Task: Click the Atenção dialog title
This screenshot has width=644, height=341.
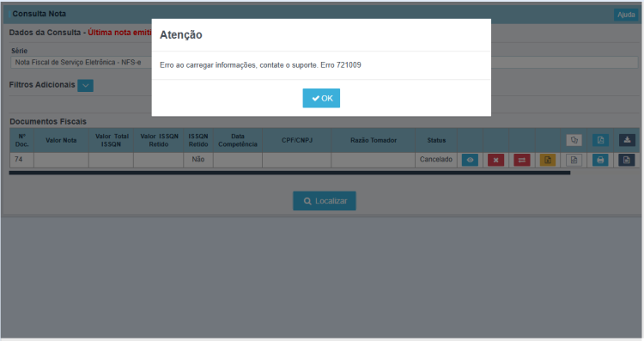Action: (x=180, y=35)
